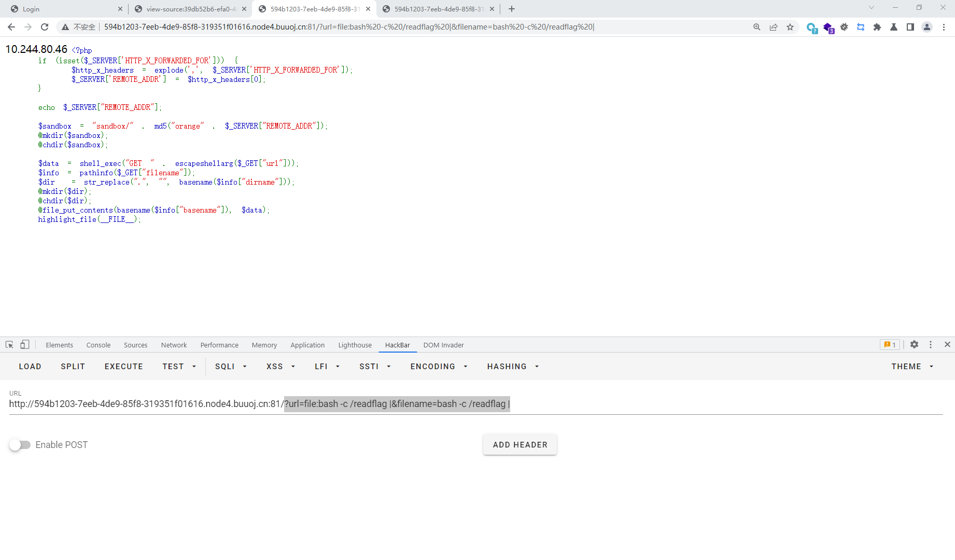Open the Elements panel
This screenshot has height=560, width=955.
coord(59,345)
